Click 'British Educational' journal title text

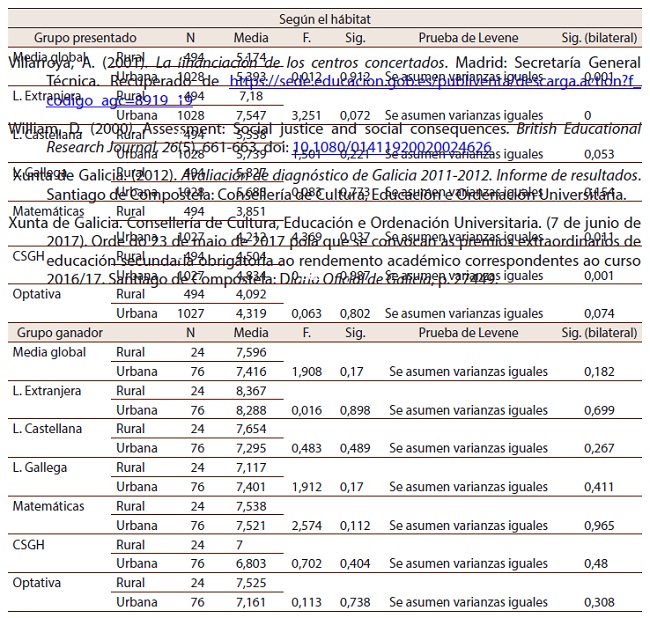click(578, 129)
